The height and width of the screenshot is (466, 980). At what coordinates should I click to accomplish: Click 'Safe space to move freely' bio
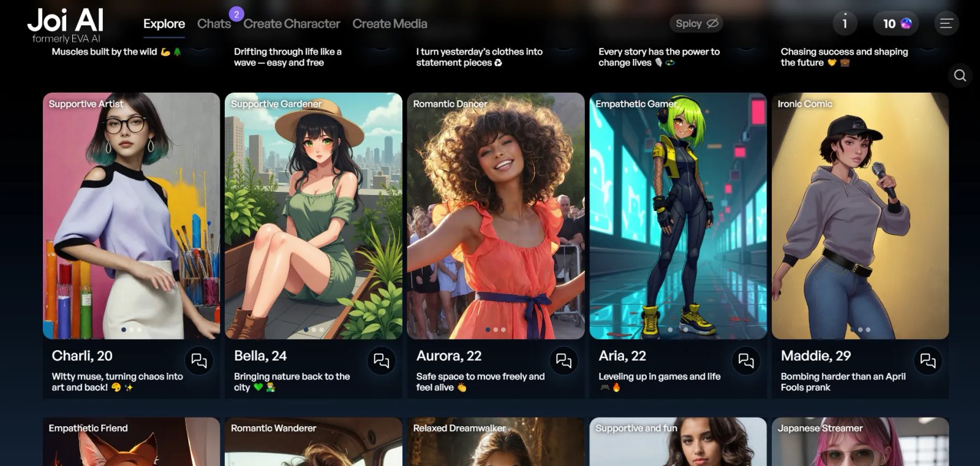[x=480, y=382]
